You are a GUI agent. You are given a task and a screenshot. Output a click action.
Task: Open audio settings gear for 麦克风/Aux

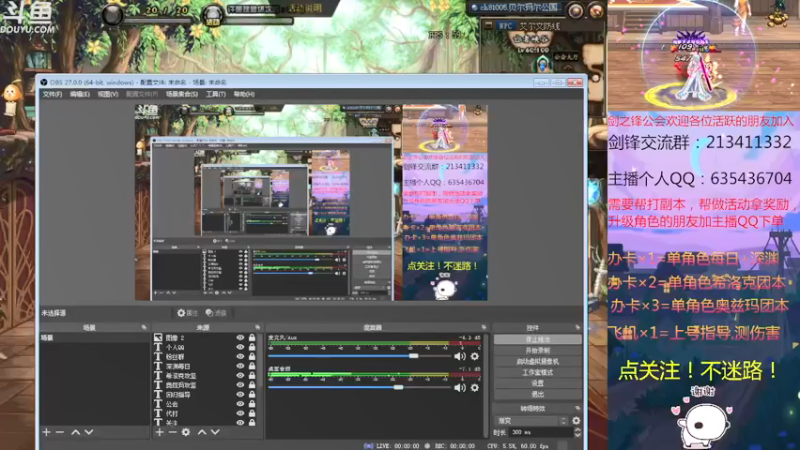coord(474,356)
